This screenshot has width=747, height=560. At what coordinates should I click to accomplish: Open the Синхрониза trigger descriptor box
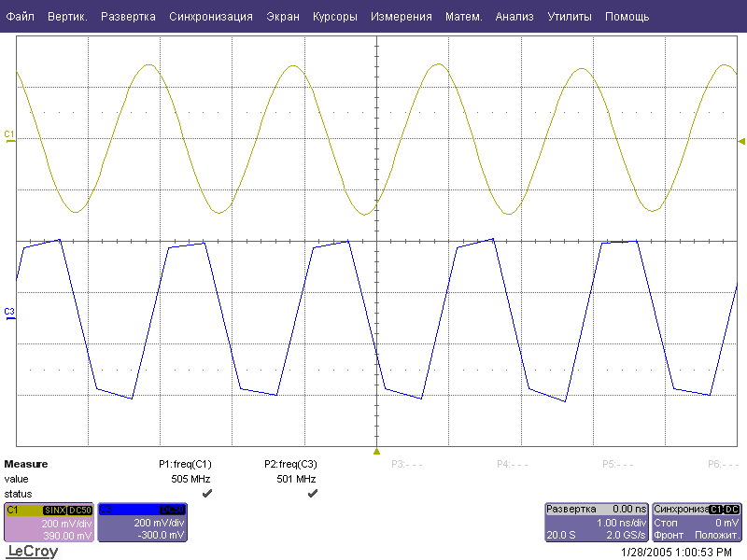(697, 523)
